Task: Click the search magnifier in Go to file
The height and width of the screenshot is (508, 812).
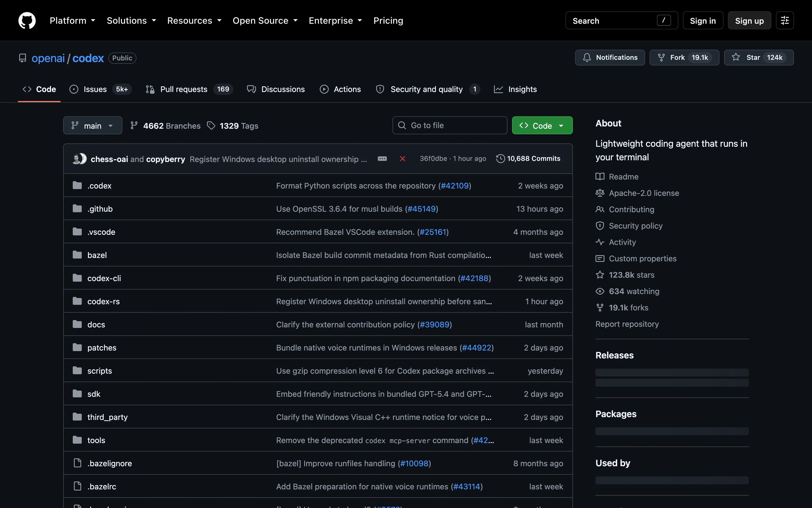Action: pos(402,125)
